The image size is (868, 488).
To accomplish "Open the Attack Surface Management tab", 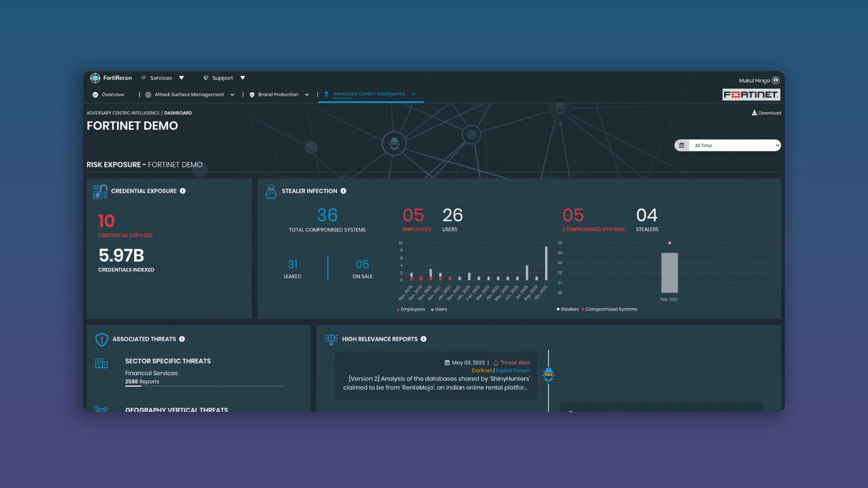I will (x=189, y=95).
